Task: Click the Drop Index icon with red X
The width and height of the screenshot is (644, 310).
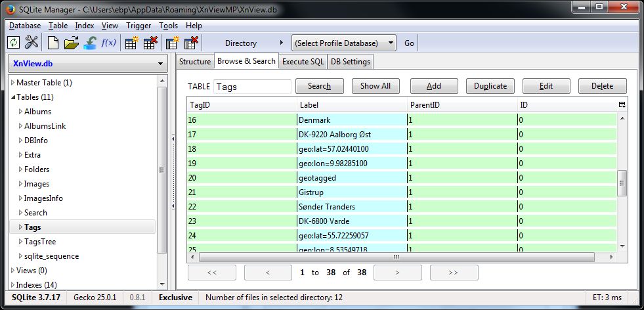Action: coord(191,42)
